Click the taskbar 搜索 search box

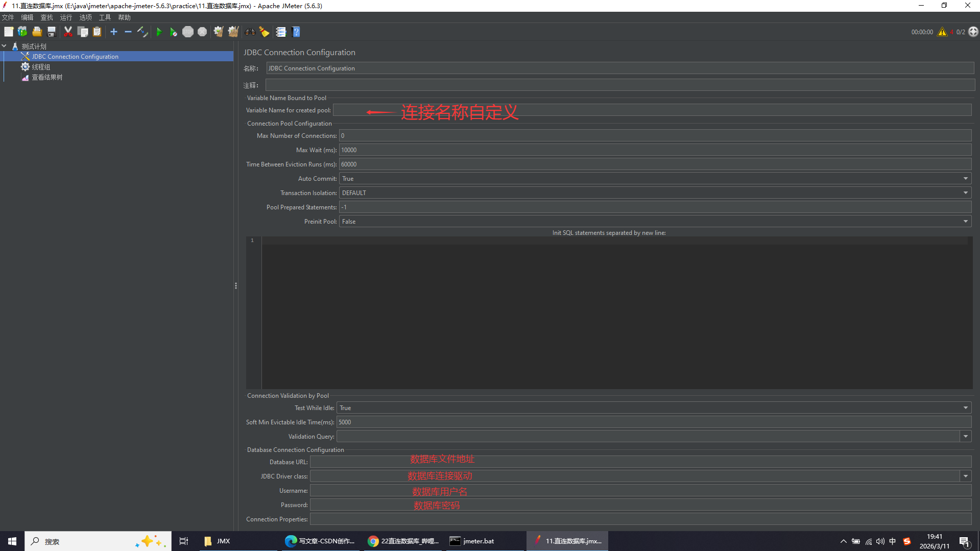(x=98, y=541)
